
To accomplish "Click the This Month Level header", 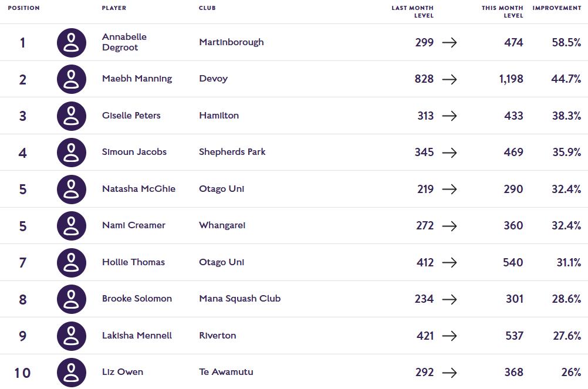I will click(x=502, y=12).
